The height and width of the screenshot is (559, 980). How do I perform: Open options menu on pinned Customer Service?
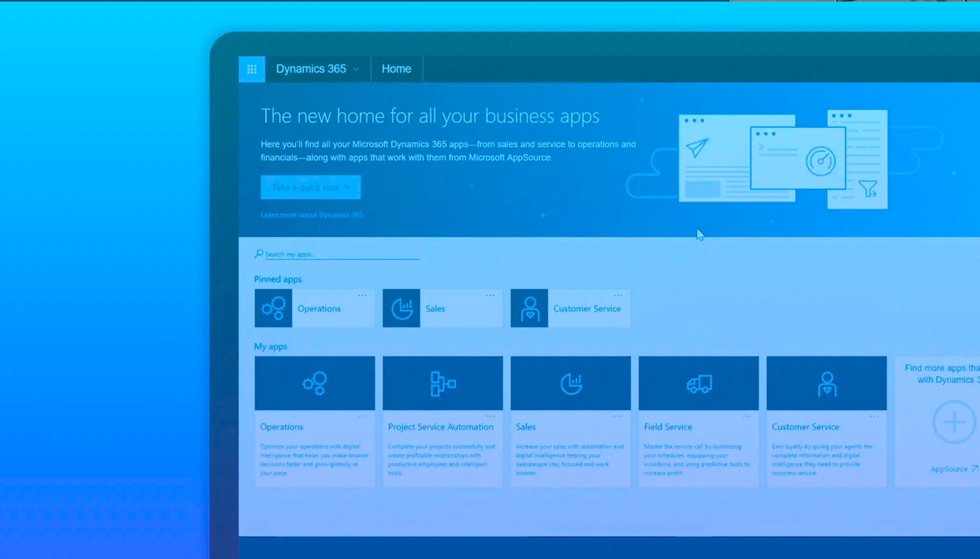[x=618, y=295]
